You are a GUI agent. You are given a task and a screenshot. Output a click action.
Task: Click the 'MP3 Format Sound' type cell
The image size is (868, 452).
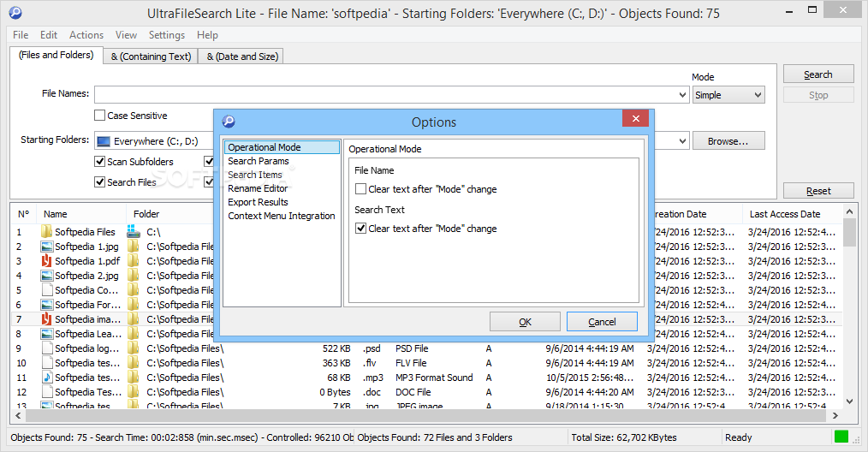tap(434, 378)
